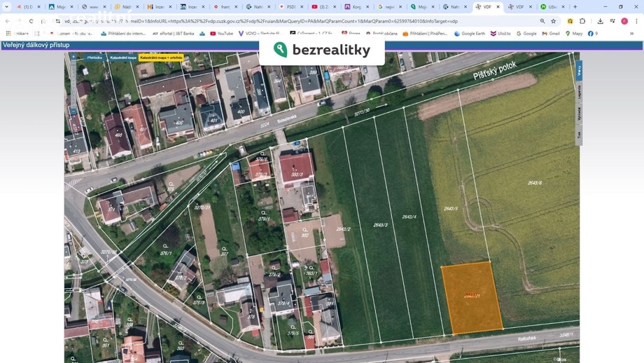Viewport: 644px width, 363px height.
Task: Open Chrome three-dot menu
Action: tap(636, 21)
